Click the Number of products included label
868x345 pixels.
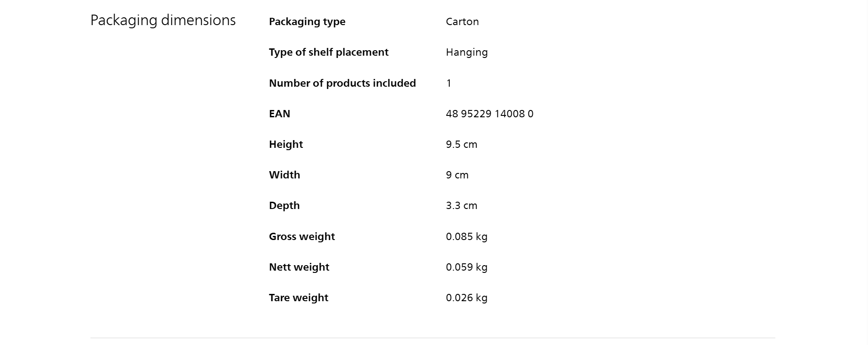click(x=342, y=83)
